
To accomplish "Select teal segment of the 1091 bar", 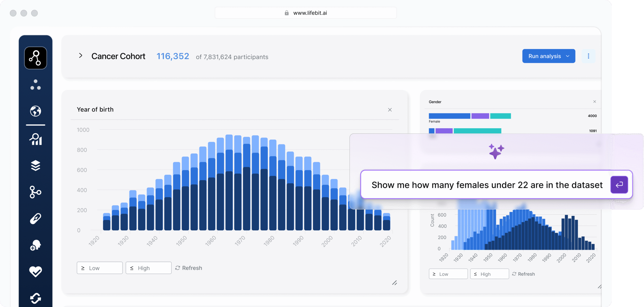I will click(477, 131).
